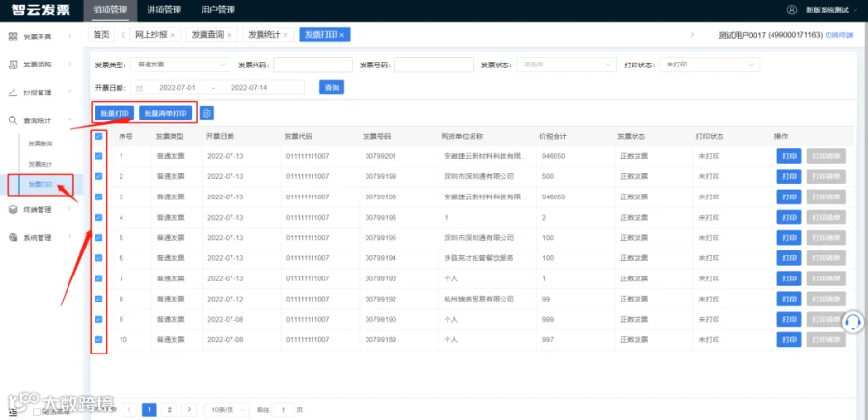Open the 发票类型 dropdown showing 普通发票
The height and width of the screenshot is (420, 868).
(181, 65)
